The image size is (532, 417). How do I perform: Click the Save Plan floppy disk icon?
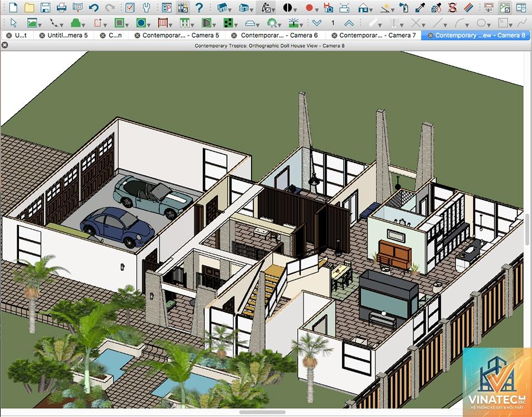(x=45, y=7)
